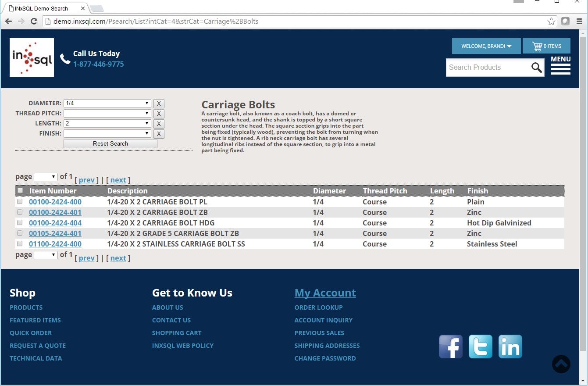The image size is (588, 386).
Task: Visit the LinkedIn page icon
Action: coord(510,346)
